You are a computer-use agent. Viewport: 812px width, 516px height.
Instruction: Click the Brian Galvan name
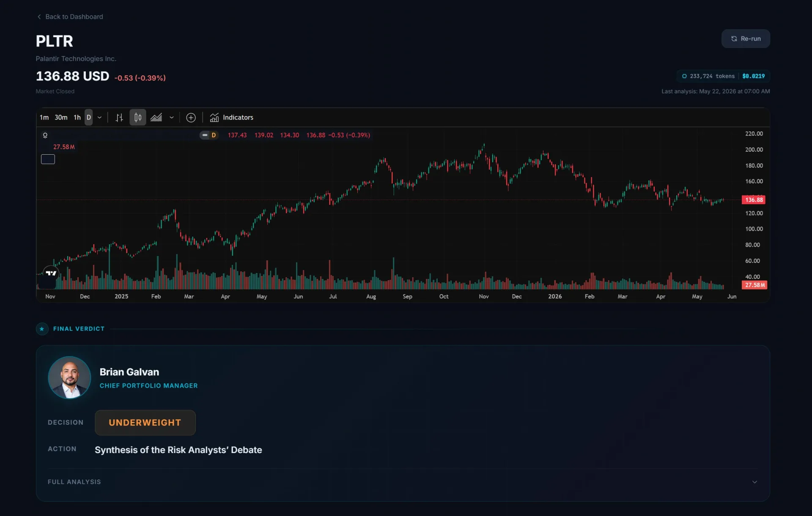pyautogui.click(x=129, y=372)
